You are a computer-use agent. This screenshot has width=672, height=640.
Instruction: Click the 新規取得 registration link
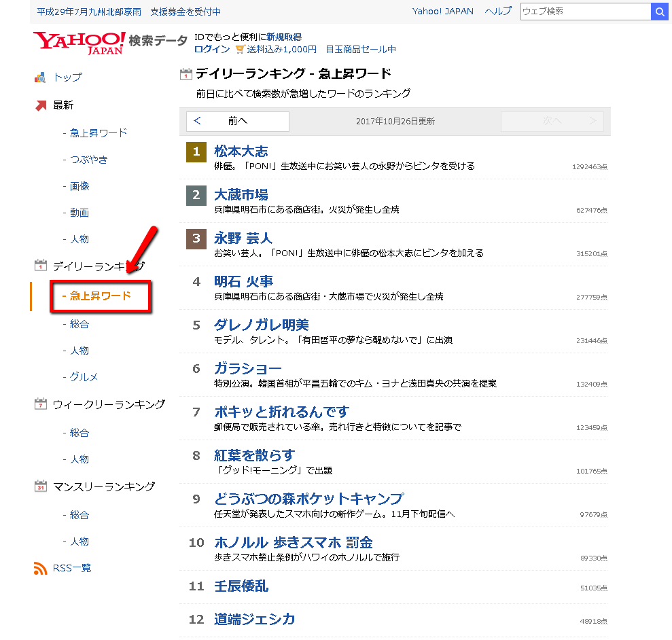click(x=284, y=37)
